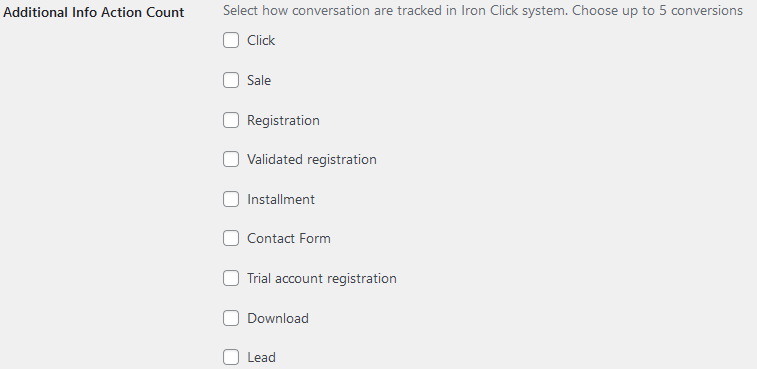
Task: Click the 'Additional Info Action Count' heading
Action: [94, 12]
